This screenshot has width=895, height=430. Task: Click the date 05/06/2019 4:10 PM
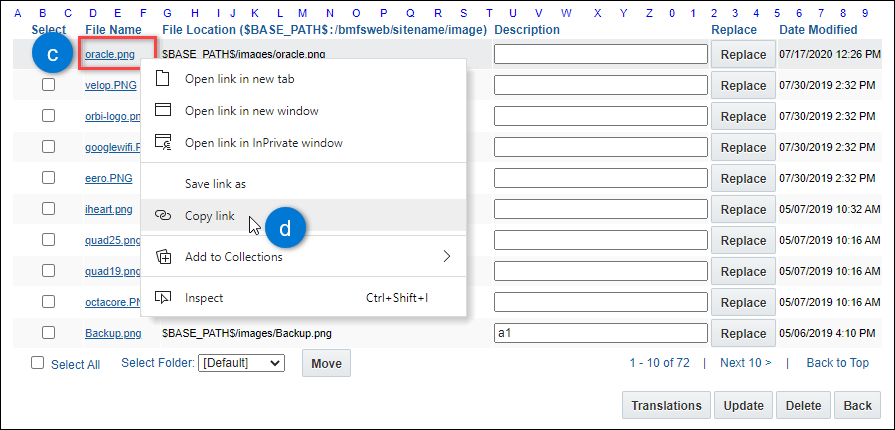point(827,333)
